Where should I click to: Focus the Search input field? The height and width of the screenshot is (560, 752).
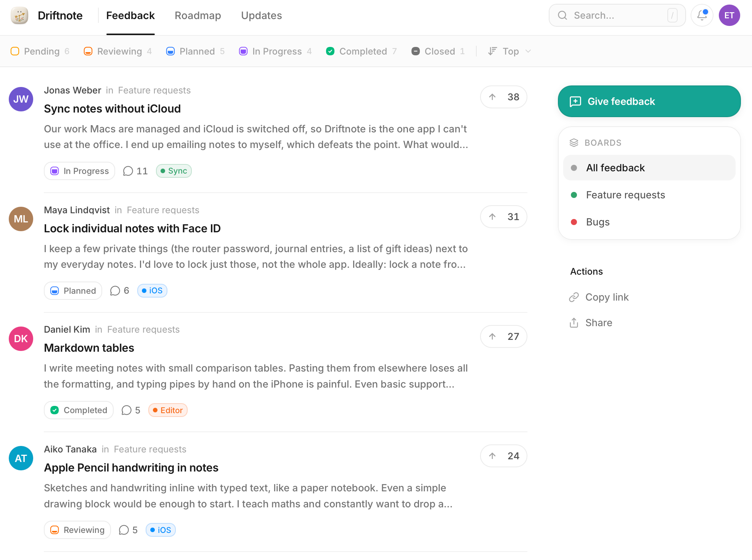tap(617, 16)
